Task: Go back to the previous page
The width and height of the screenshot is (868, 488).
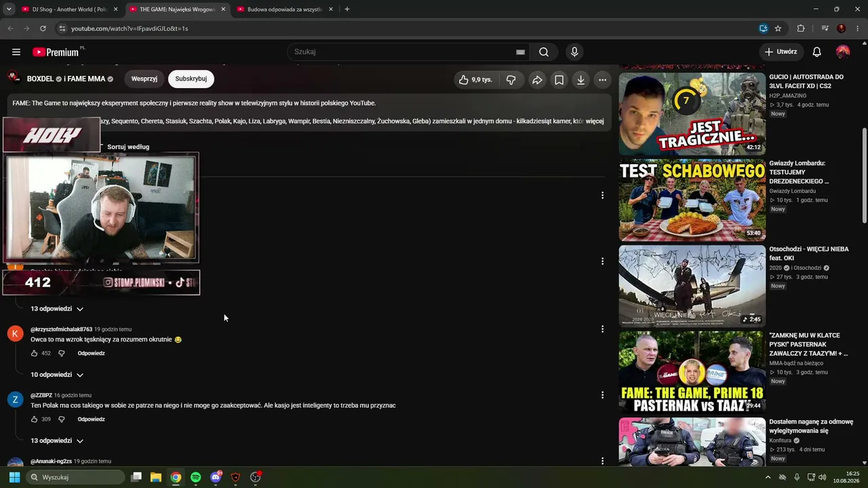Action: pyautogui.click(x=10, y=28)
